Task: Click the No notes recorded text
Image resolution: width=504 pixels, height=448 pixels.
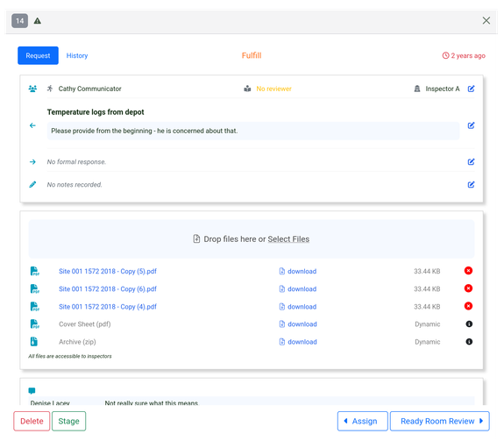Action: (75, 185)
